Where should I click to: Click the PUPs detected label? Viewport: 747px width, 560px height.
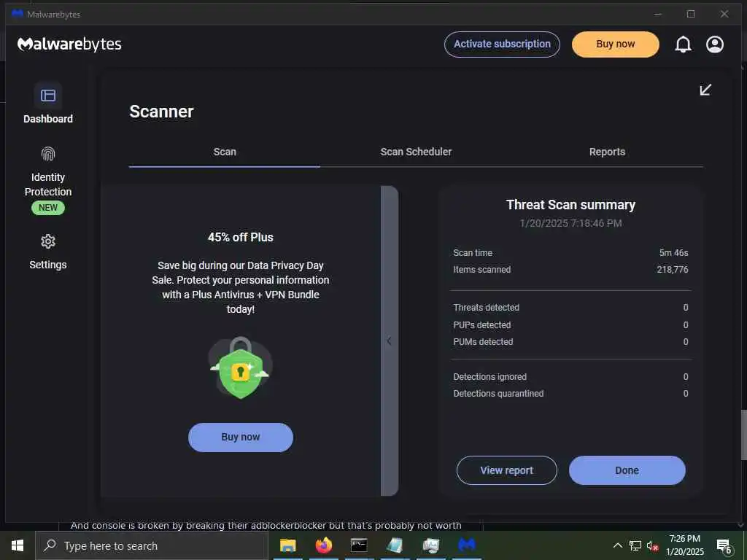pyautogui.click(x=482, y=324)
